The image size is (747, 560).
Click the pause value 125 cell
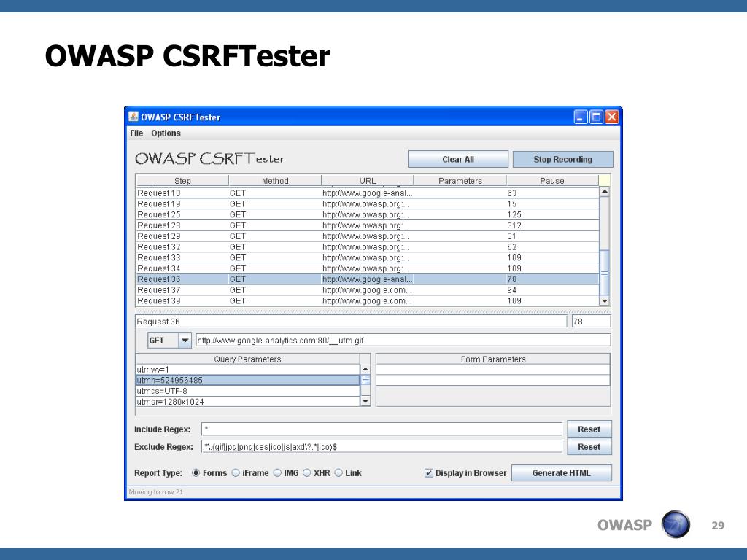552,215
